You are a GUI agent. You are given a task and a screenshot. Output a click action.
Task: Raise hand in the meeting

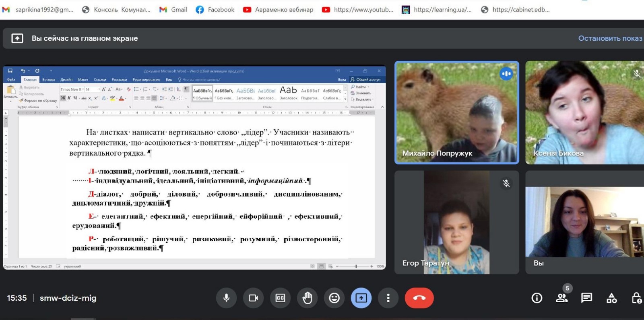coord(308,298)
